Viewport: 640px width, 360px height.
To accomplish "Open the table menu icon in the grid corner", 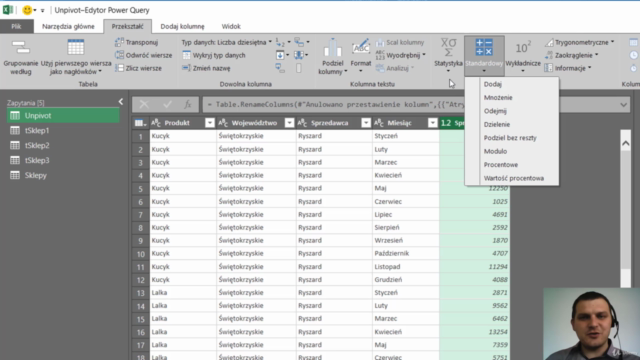I will (x=140, y=123).
